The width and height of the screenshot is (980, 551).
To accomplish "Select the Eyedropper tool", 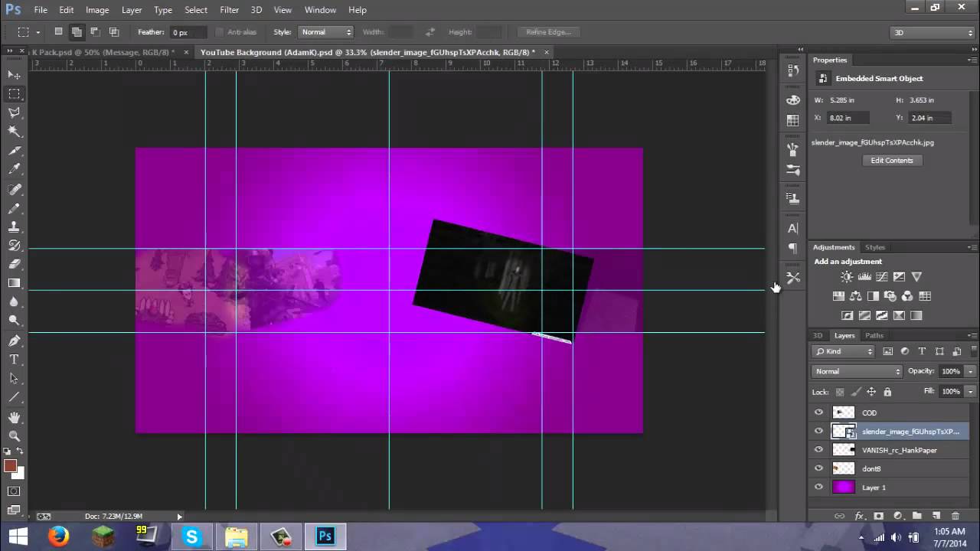I will [x=15, y=170].
